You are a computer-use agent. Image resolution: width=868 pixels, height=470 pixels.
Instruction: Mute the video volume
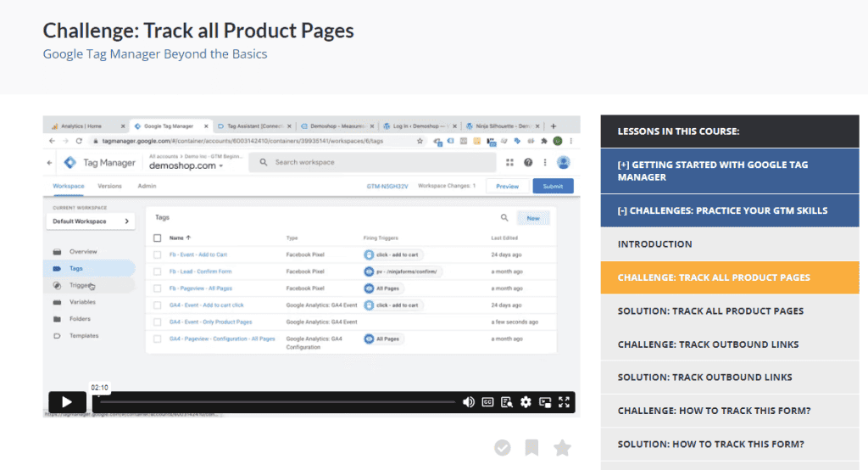pyautogui.click(x=468, y=402)
